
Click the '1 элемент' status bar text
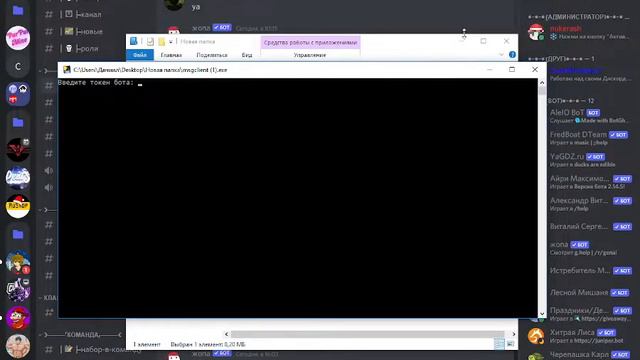coord(147,344)
